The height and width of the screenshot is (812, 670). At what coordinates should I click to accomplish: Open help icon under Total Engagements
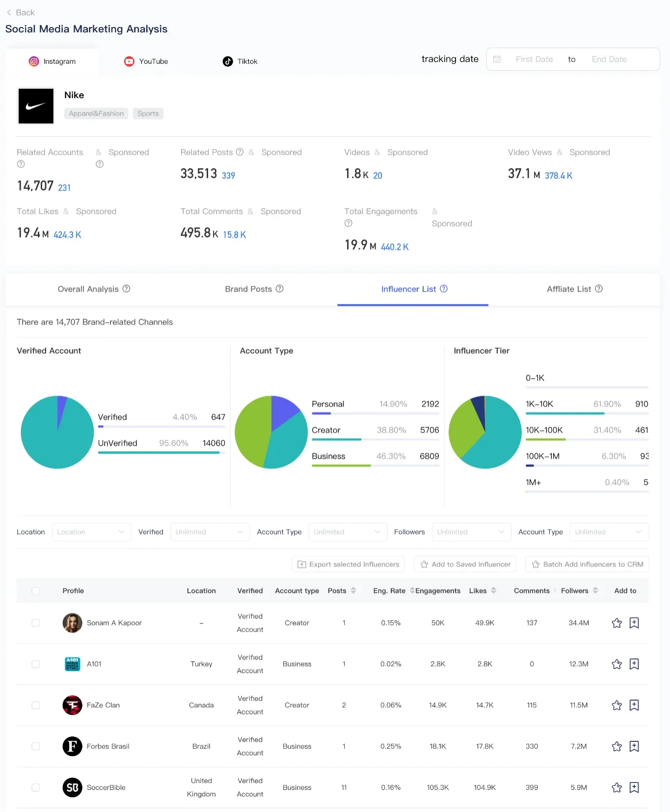point(348,223)
